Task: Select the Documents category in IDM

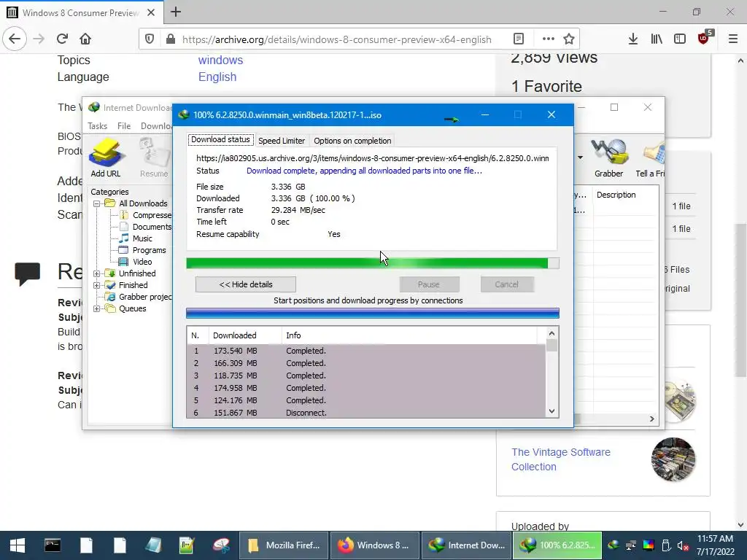Action: click(146, 227)
